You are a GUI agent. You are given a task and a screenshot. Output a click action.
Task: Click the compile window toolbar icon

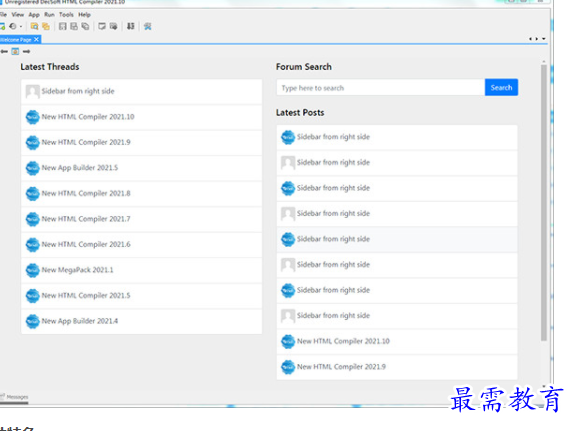coord(102,26)
